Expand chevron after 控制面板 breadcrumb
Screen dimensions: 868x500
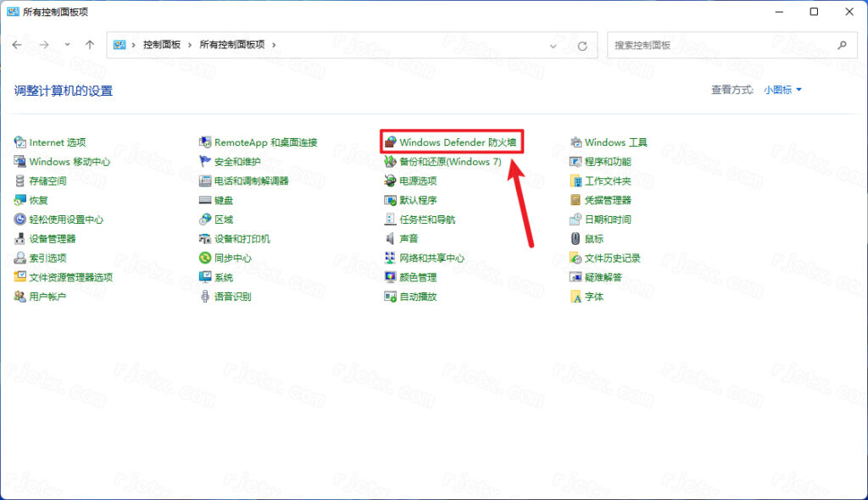coord(189,45)
